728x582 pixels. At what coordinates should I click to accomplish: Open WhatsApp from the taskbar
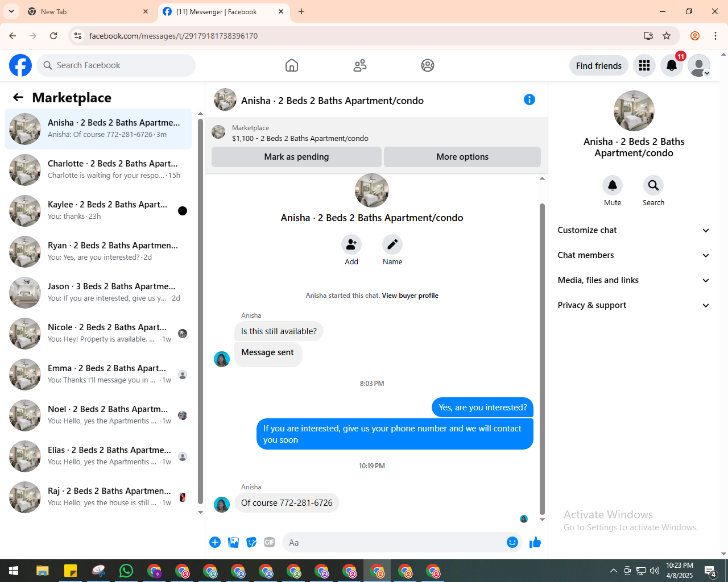126,571
